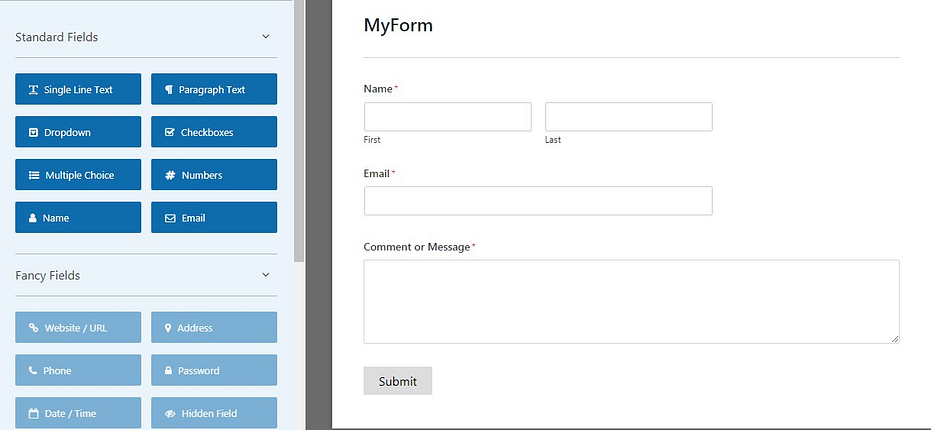The height and width of the screenshot is (430, 931).
Task: Click the fields panel vertical scrollbar
Action: coord(299,131)
